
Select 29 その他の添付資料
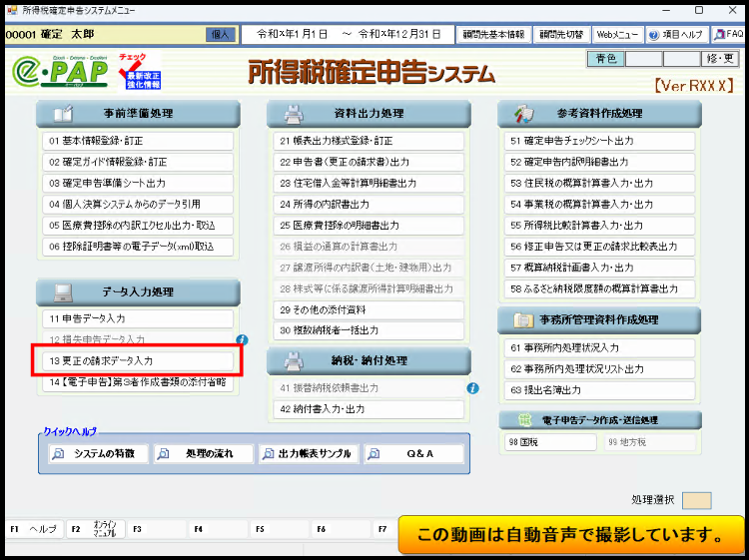369,310
